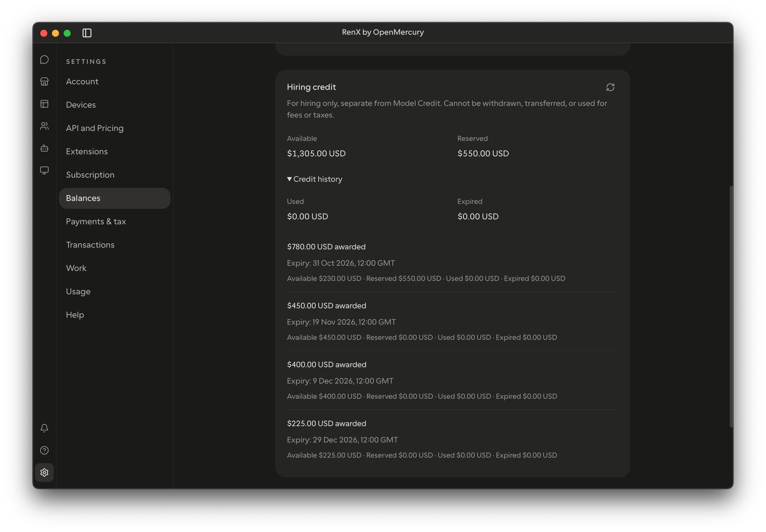Click the Available $400.00 USD breakdown line
This screenshot has height=532, width=766.
[x=422, y=396]
